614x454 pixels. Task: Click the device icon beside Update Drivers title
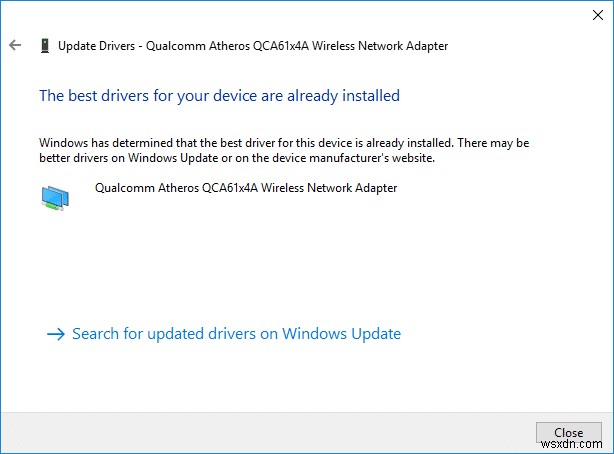[44, 46]
